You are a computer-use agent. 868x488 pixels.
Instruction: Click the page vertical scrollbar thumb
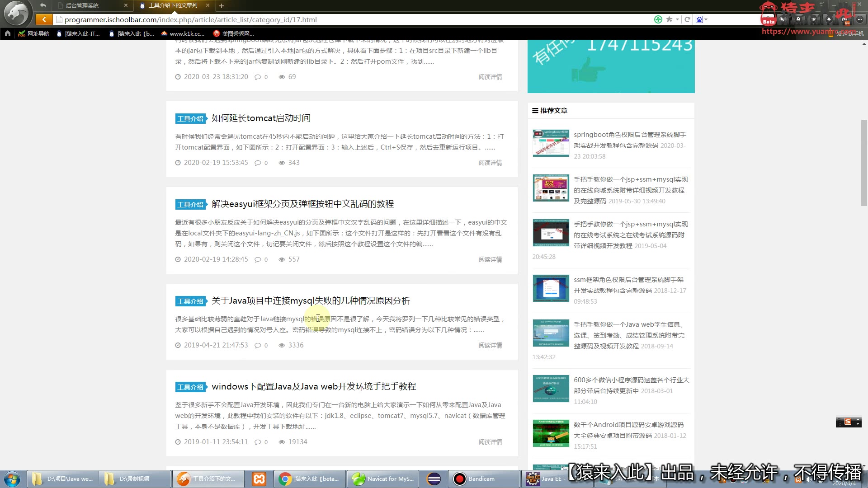click(864, 163)
